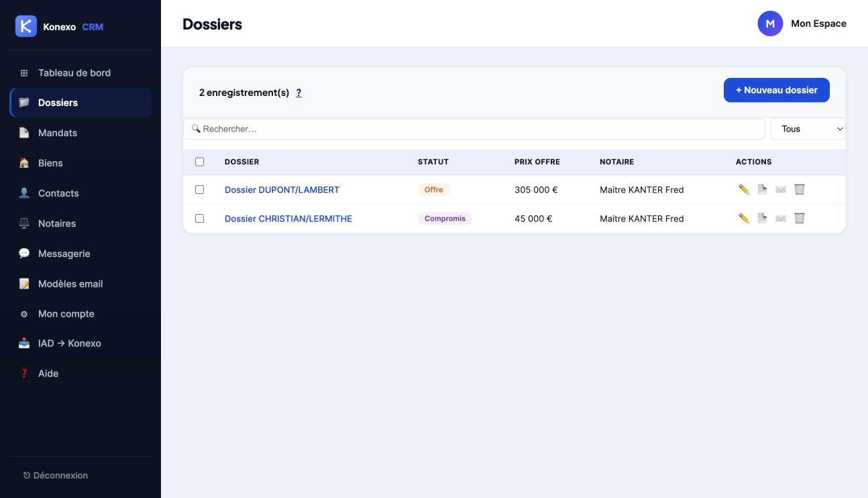Open document icon for DUPONT/LAMBERT row
The image size is (868, 498).
[762, 189]
